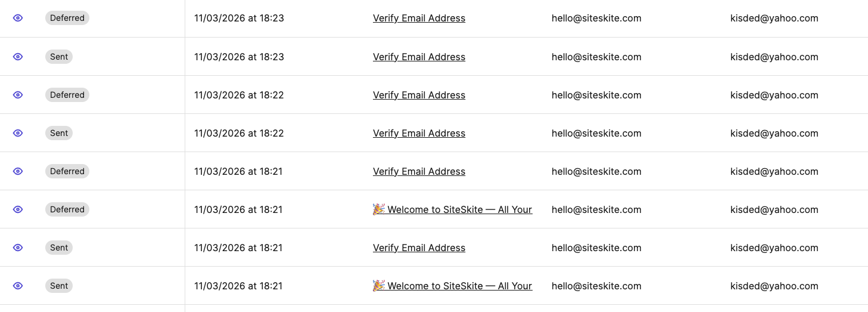The image size is (868, 312).
Task: View the Sent Welcome to SiteSkite email
Action: click(18, 286)
